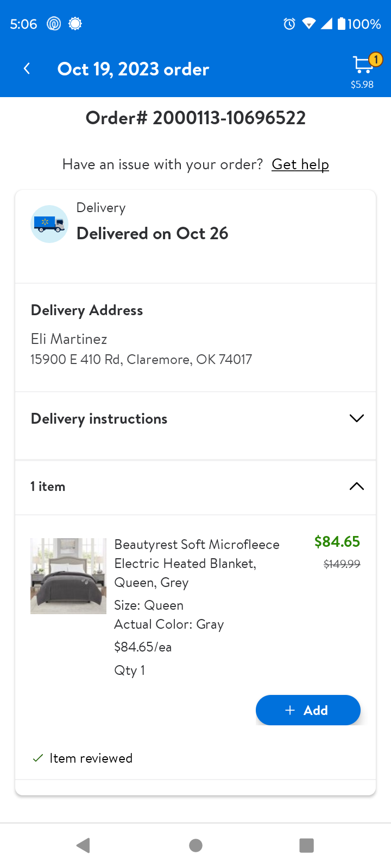The image size is (391, 868).
Task: Tap the back arrow in header
Action: [27, 69]
